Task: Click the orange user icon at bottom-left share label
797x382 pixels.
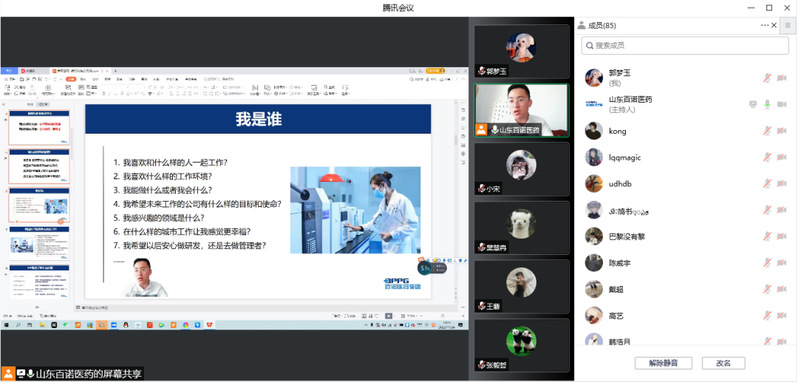Action: [8, 373]
